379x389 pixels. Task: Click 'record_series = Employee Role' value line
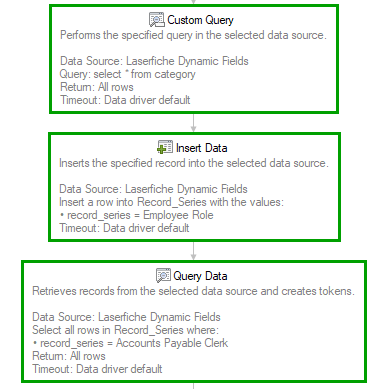[136, 215]
